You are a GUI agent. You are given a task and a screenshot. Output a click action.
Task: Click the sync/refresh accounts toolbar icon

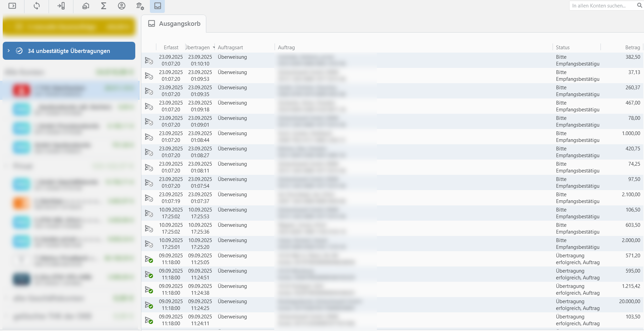(37, 6)
